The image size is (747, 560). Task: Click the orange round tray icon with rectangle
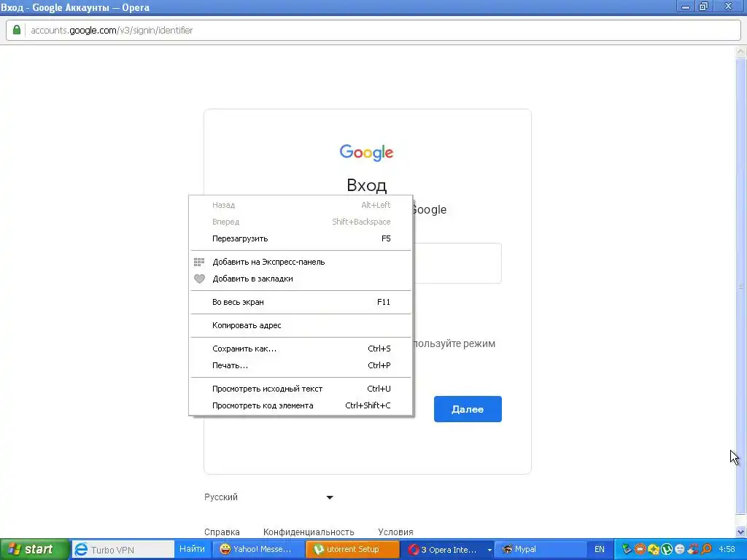[x=640, y=550]
